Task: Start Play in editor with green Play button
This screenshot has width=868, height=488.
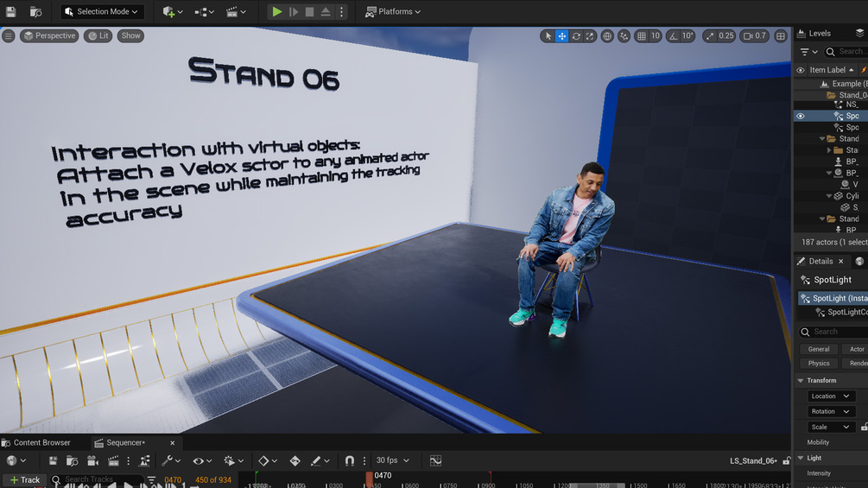Action: [x=276, y=11]
